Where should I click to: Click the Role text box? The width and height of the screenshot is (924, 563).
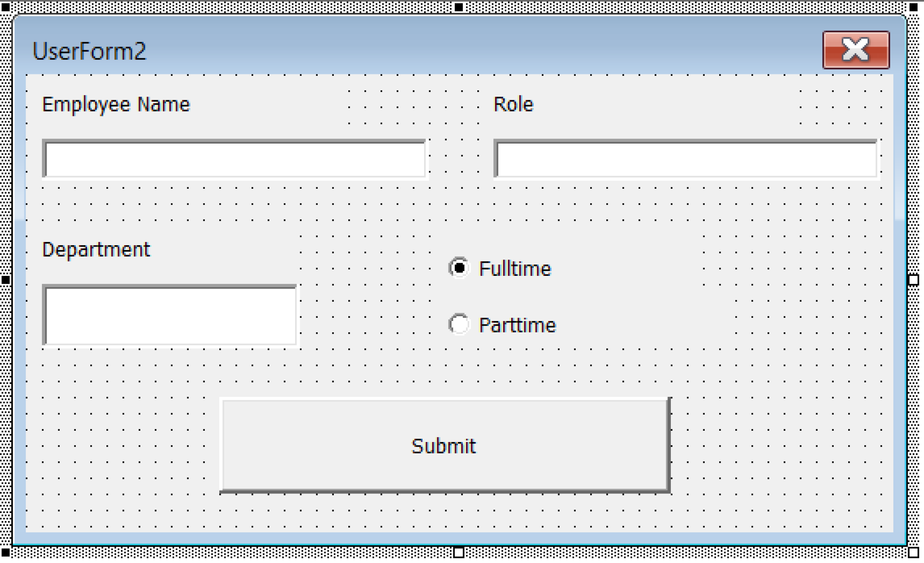(x=686, y=159)
